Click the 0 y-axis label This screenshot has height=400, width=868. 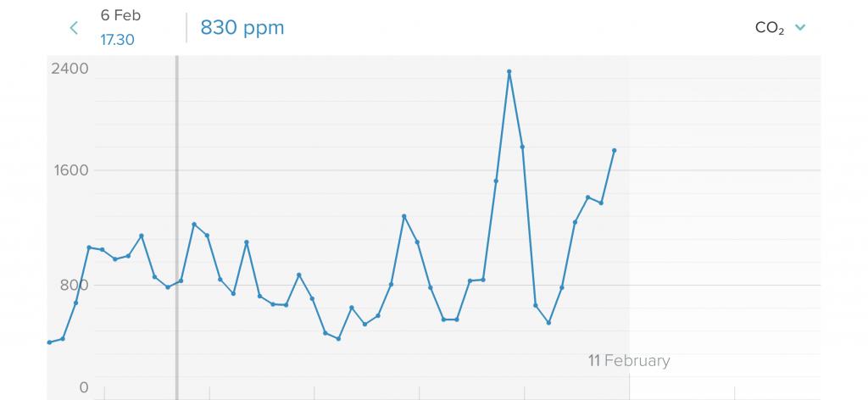pyautogui.click(x=83, y=387)
